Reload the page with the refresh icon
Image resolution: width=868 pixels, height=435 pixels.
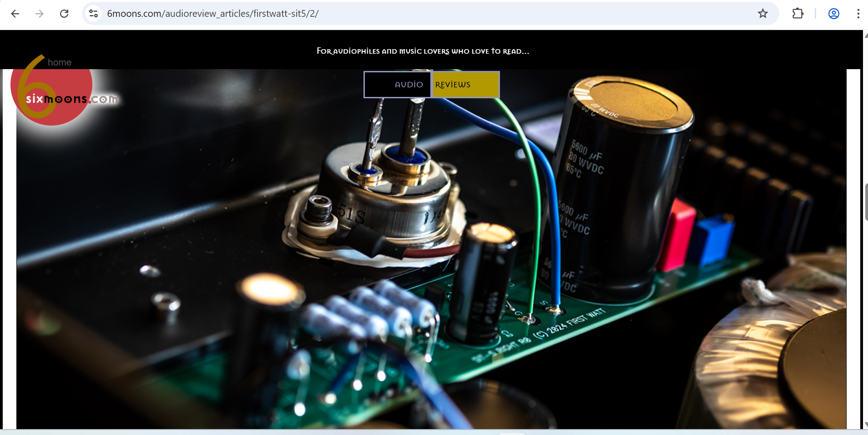tap(64, 14)
